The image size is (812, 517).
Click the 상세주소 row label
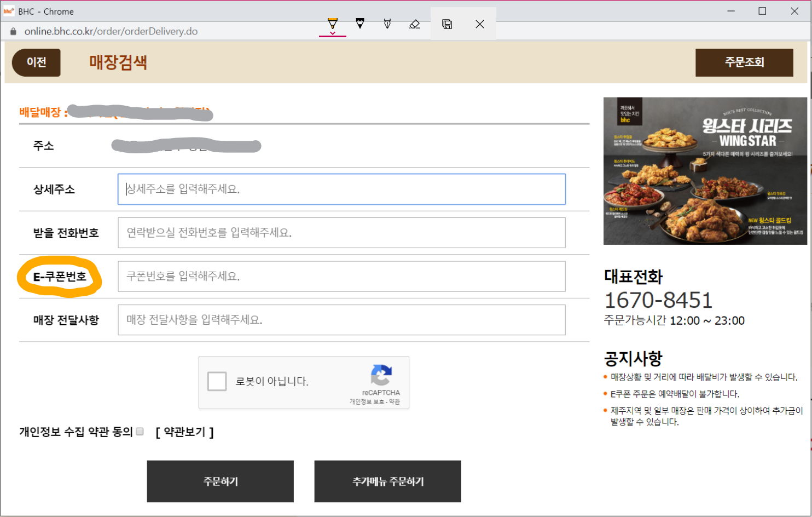coord(54,189)
